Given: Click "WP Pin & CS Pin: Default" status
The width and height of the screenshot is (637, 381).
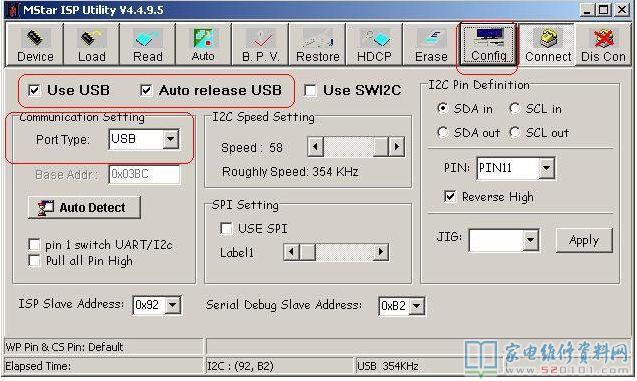Looking at the screenshot, I should (x=64, y=347).
